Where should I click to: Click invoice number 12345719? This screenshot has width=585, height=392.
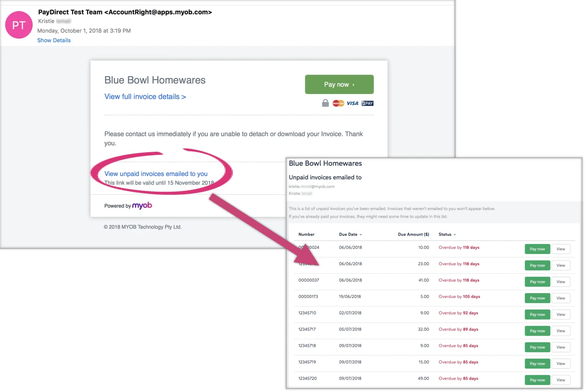coord(307,362)
